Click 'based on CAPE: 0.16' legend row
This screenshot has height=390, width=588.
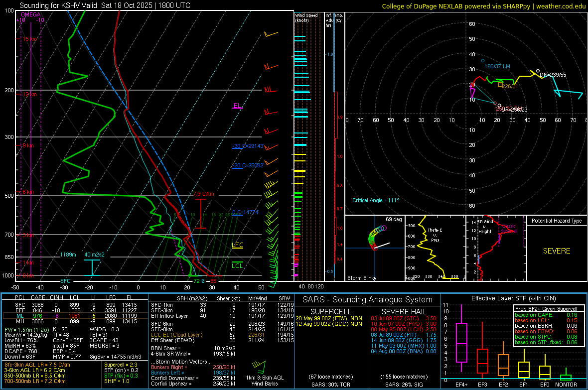point(546,315)
